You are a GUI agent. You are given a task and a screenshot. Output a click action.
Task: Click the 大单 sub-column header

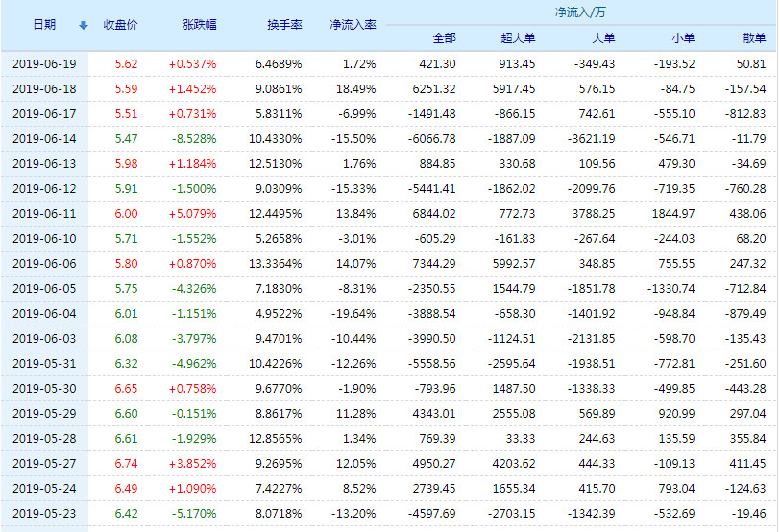pyautogui.click(x=603, y=37)
